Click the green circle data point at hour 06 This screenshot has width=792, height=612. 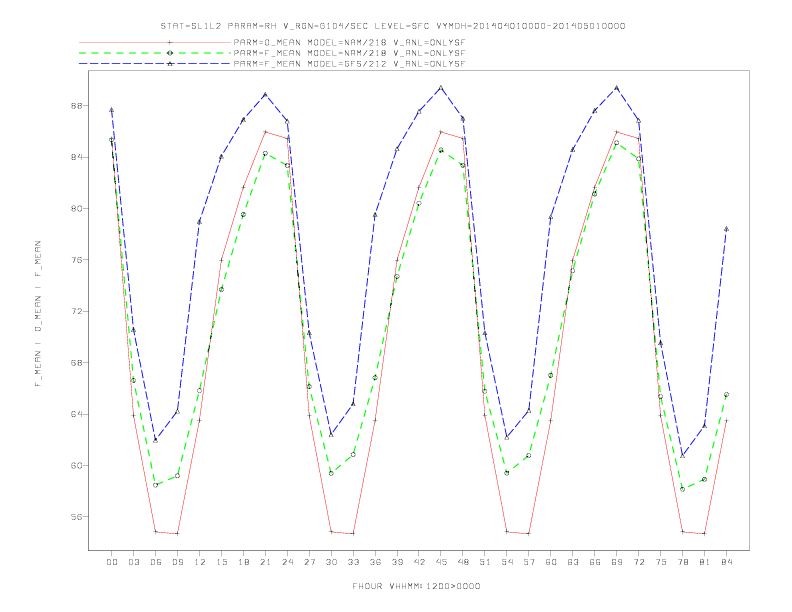point(156,485)
